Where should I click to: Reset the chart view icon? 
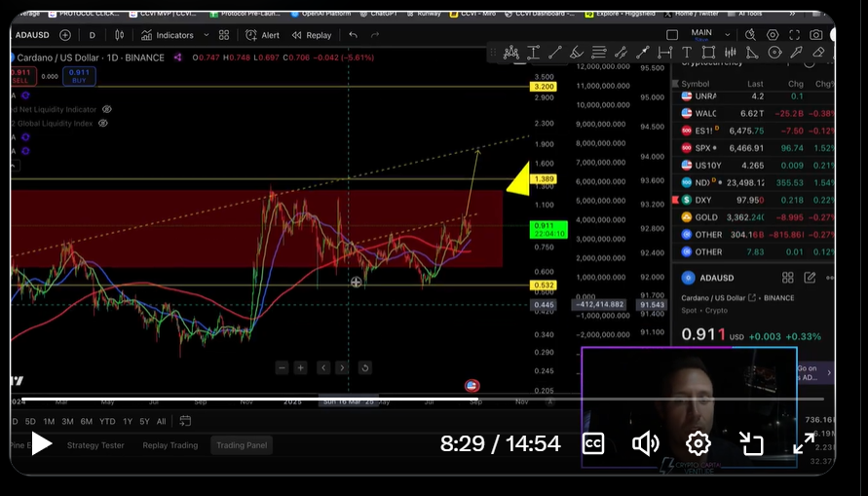(364, 367)
